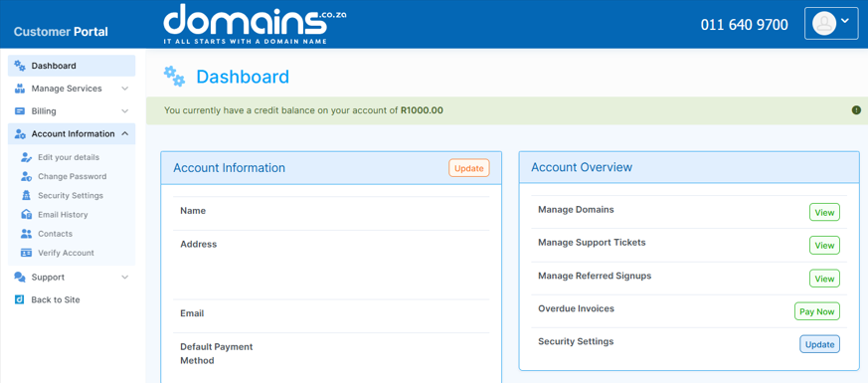Click the Overdue Invoices row label
This screenshot has width=868, height=383.
576,308
